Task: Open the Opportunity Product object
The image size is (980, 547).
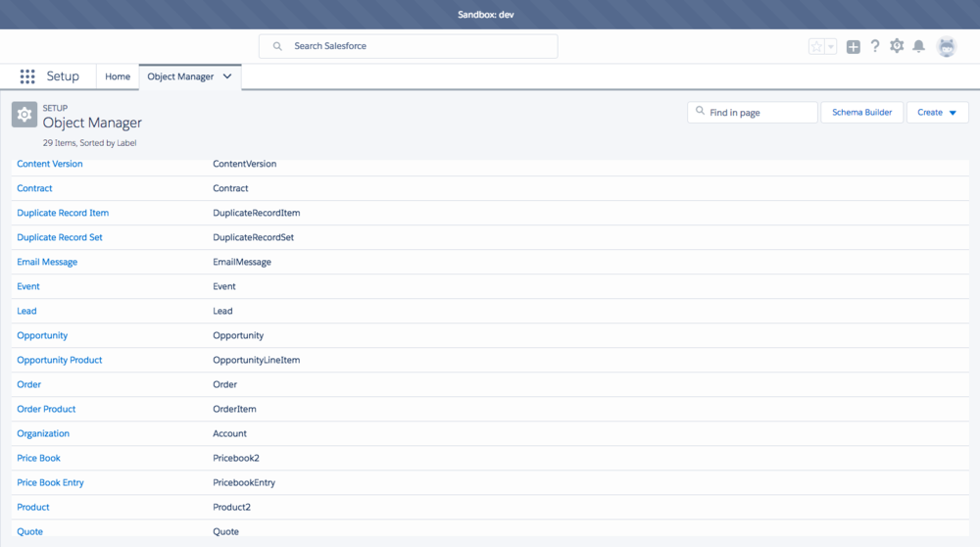Action: coord(60,360)
